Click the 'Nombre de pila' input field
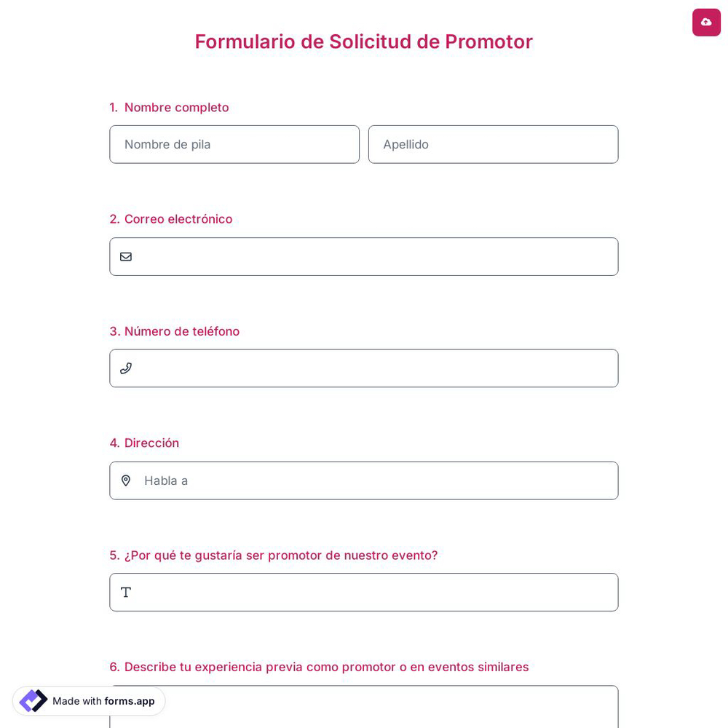 click(x=234, y=144)
